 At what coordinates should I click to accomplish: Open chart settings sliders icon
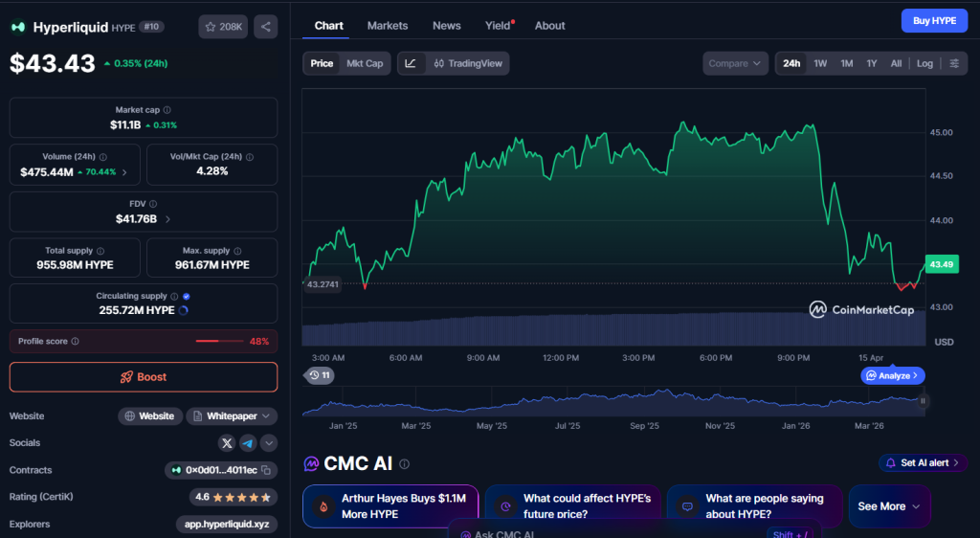click(x=954, y=64)
